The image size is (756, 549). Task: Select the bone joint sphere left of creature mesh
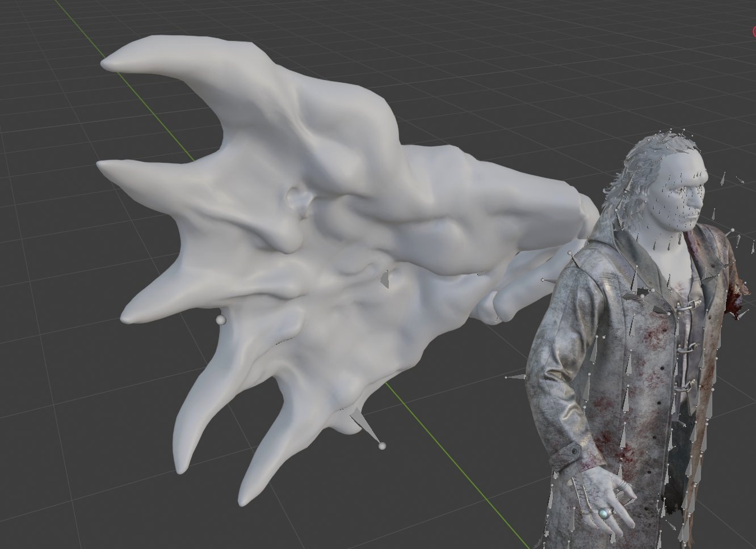click(221, 320)
